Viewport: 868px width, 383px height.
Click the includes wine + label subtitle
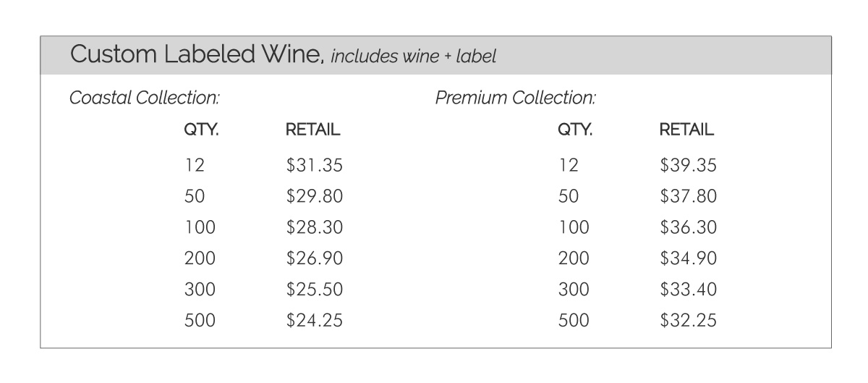pyautogui.click(x=414, y=57)
